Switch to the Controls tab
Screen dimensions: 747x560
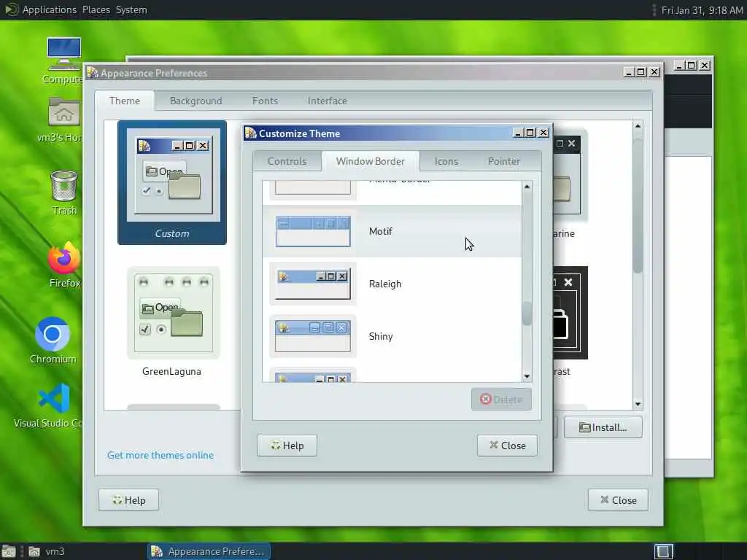[x=287, y=161]
